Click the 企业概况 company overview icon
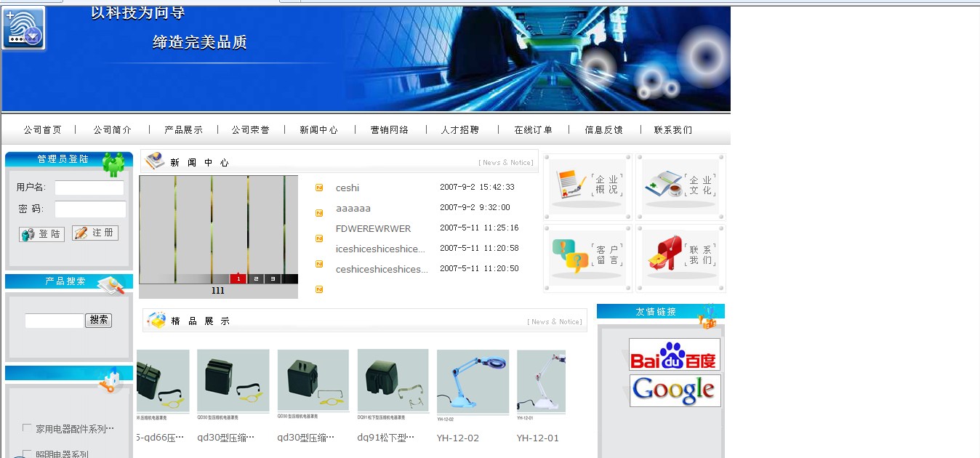 click(587, 187)
